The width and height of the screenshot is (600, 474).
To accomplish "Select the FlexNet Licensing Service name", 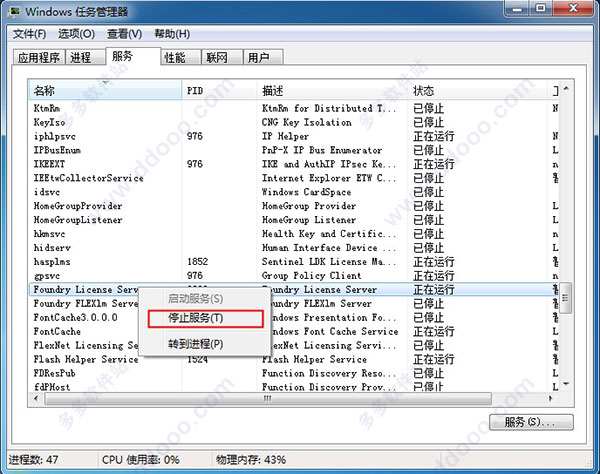I will [x=85, y=345].
